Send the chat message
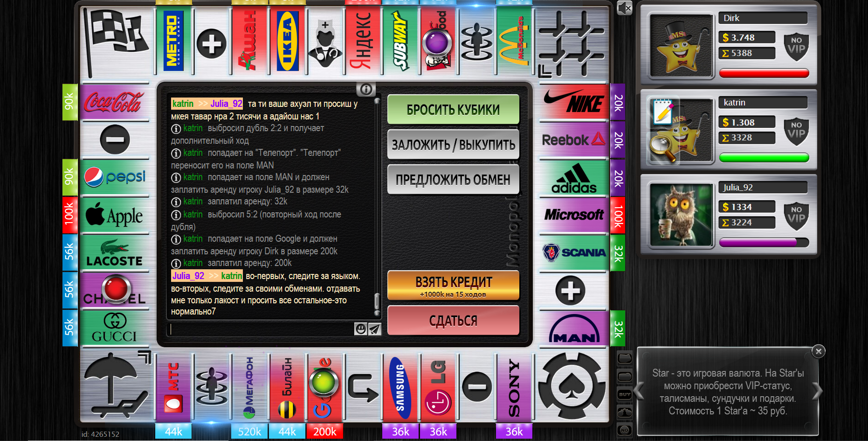The width and height of the screenshot is (868, 441). click(x=375, y=329)
